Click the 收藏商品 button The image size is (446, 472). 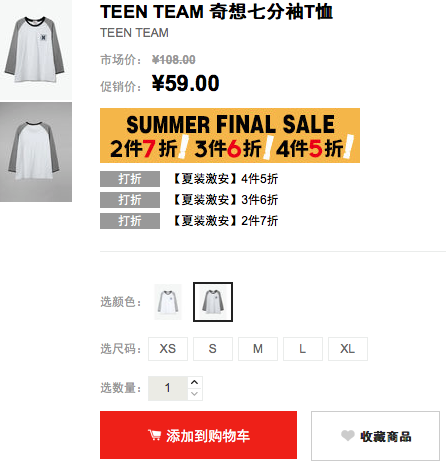click(375, 436)
